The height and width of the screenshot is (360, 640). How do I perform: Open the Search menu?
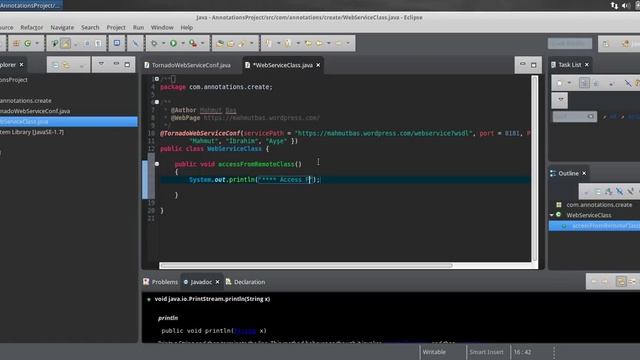(x=90, y=27)
